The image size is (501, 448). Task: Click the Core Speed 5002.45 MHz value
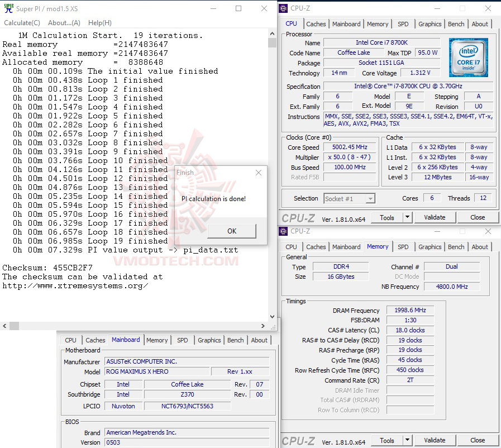click(x=350, y=147)
